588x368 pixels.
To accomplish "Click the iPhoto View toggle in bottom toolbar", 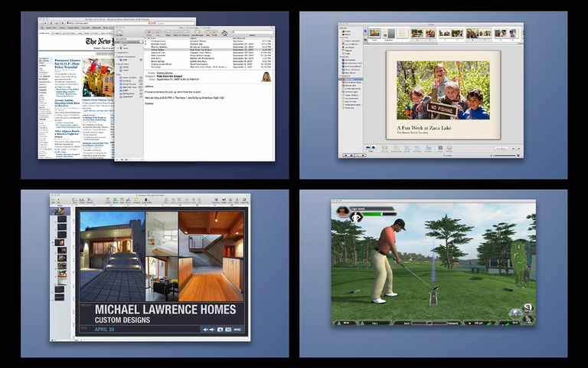I will click(x=371, y=147).
